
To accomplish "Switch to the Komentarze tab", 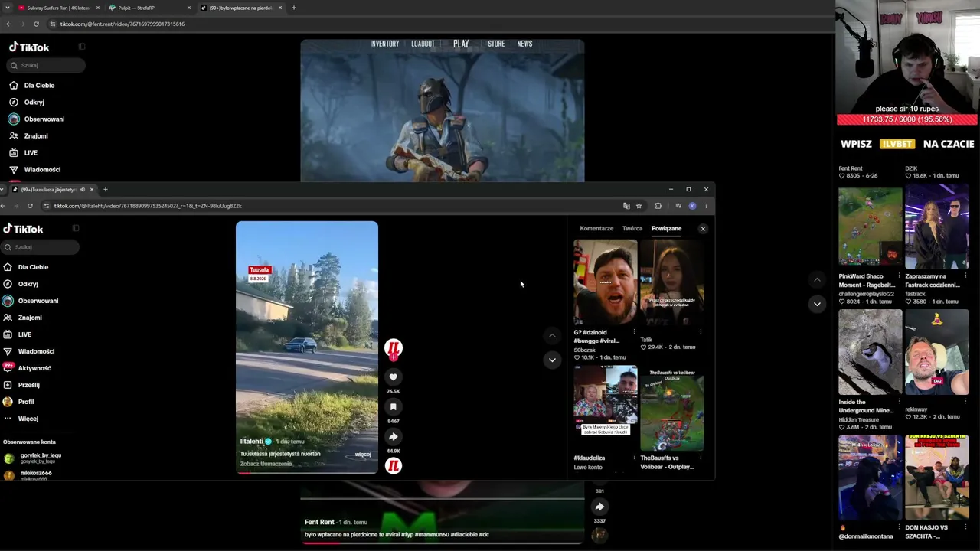I will click(596, 229).
